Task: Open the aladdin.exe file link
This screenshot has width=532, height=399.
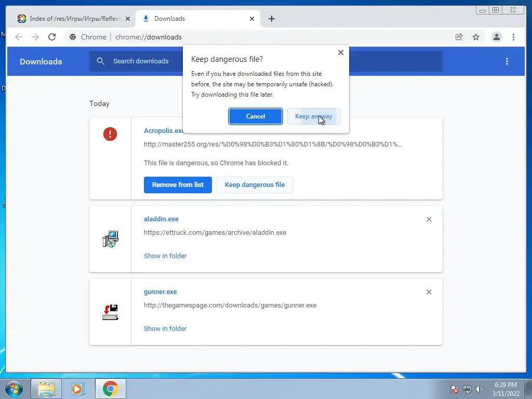Action: point(161,219)
